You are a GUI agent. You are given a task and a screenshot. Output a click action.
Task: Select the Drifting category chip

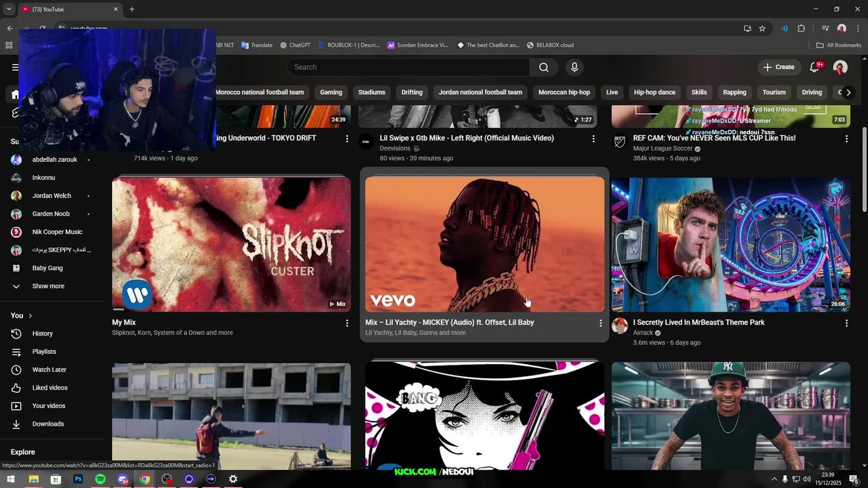point(412,92)
